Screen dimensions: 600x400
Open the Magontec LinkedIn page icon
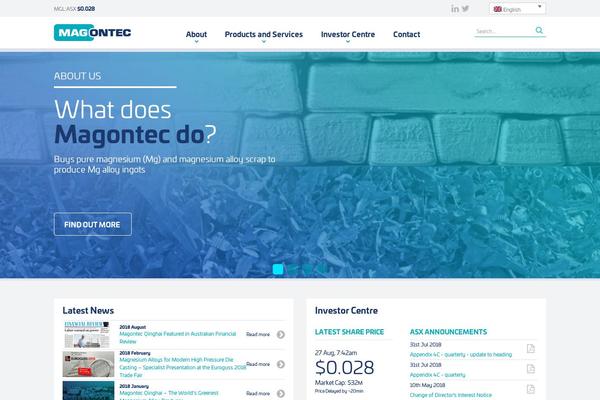(x=455, y=8)
